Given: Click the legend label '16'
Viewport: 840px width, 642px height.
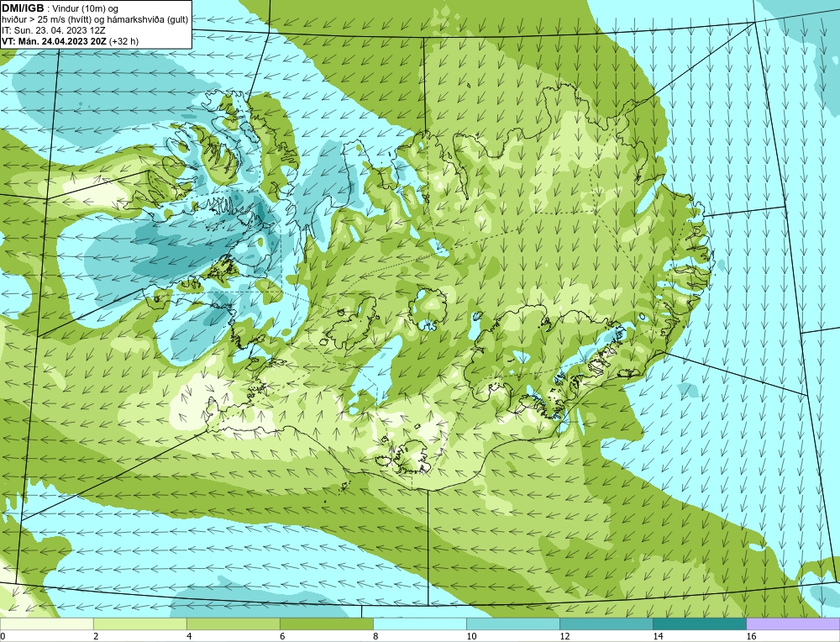Looking at the screenshot, I should (x=751, y=636).
